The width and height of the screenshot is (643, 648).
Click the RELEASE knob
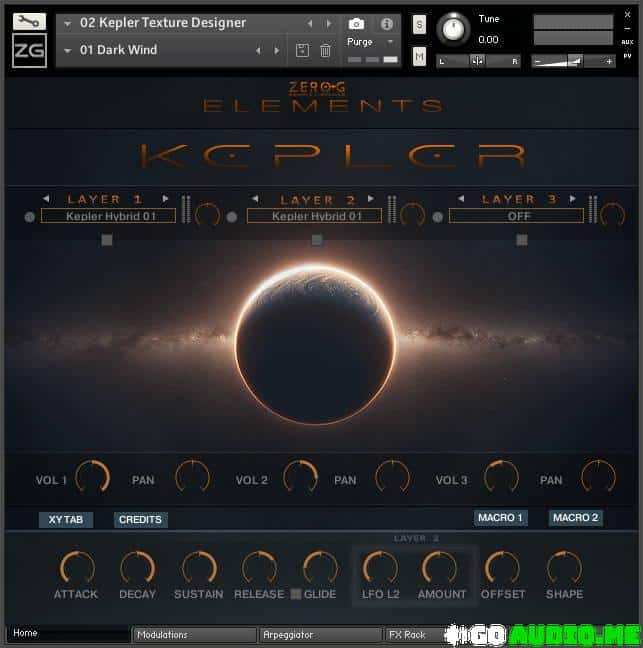(259, 568)
